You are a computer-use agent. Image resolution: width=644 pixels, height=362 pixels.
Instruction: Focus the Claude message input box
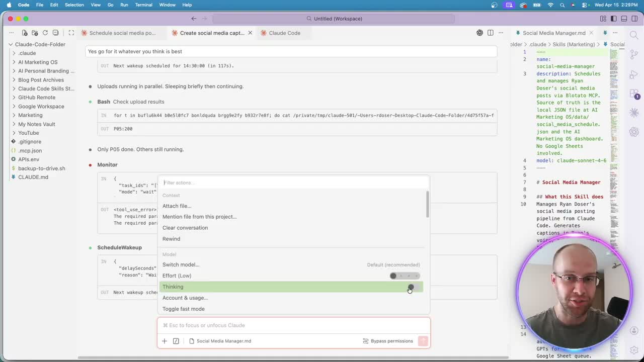coord(294,325)
